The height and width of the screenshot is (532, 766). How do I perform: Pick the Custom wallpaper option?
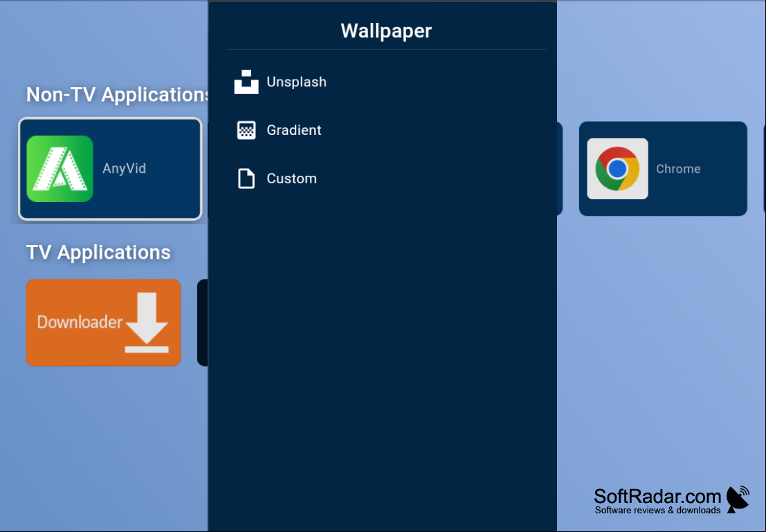point(386,178)
